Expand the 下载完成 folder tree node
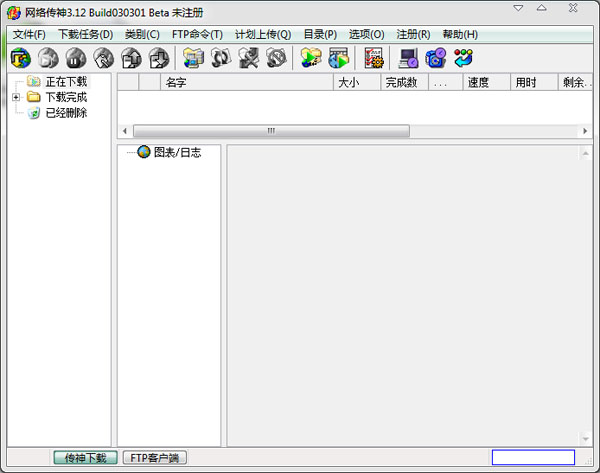 pos(17,97)
